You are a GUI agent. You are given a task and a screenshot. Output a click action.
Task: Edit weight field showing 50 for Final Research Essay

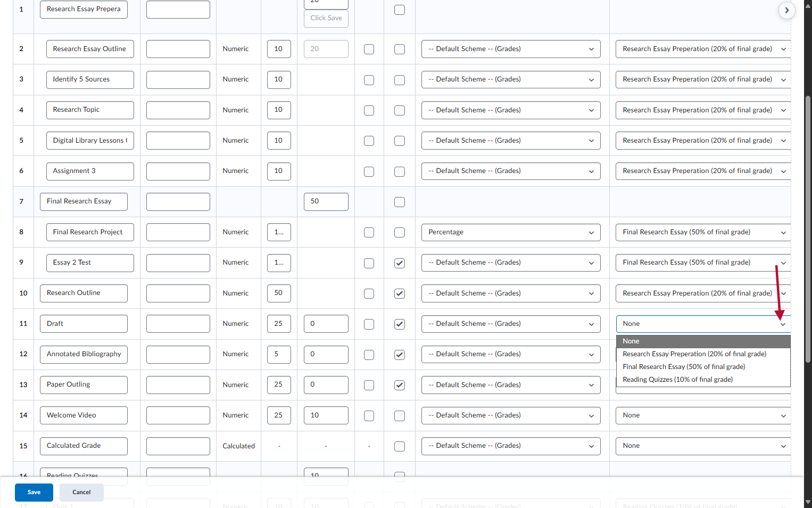326,201
